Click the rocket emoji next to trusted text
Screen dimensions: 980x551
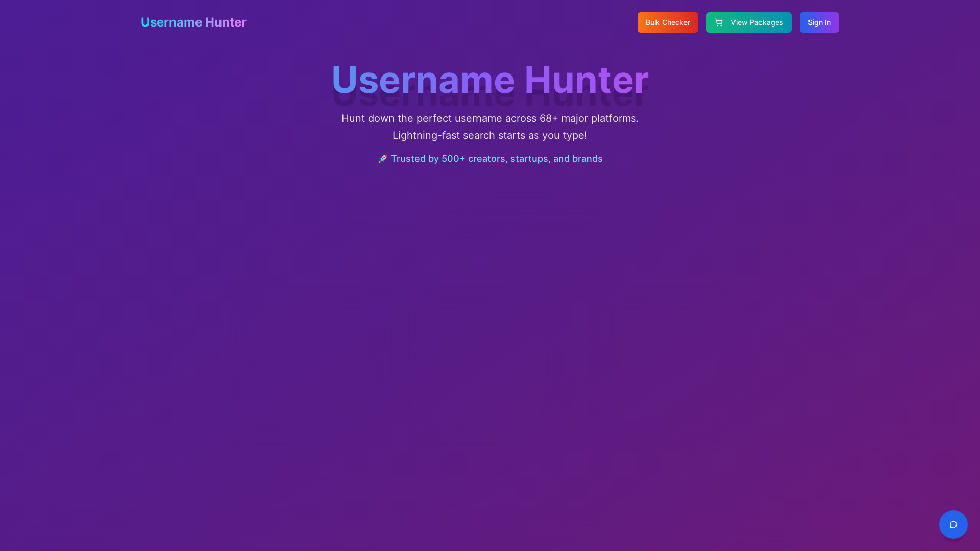[x=382, y=159]
